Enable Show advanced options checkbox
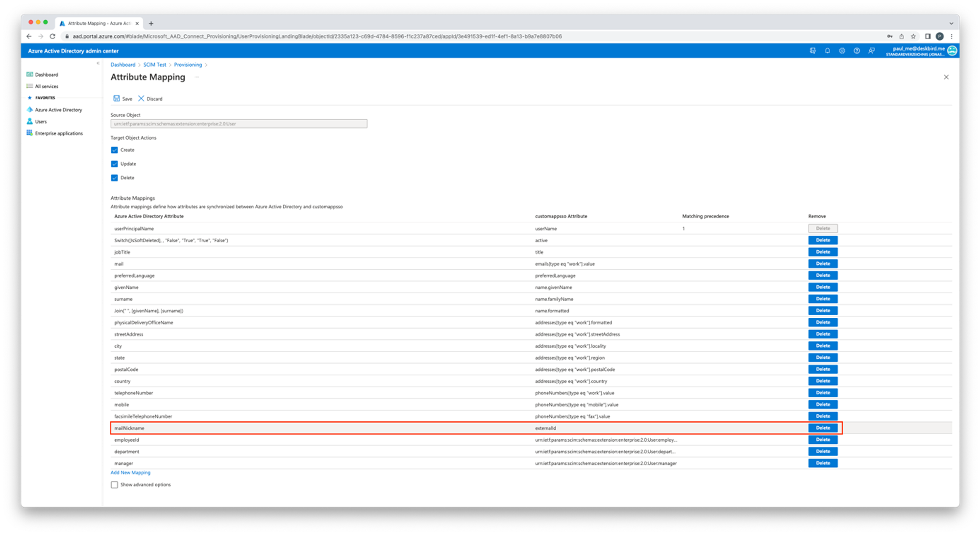This screenshot has width=980, height=534. click(115, 484)
